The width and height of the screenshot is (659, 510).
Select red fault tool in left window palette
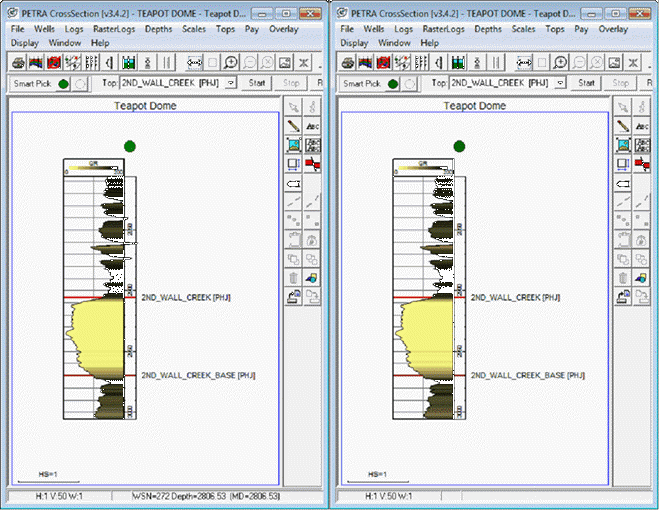[312, 164]
